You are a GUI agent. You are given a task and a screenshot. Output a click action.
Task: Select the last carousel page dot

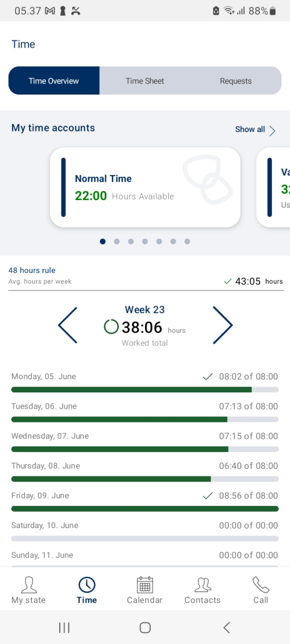click(x=187, y=242)
